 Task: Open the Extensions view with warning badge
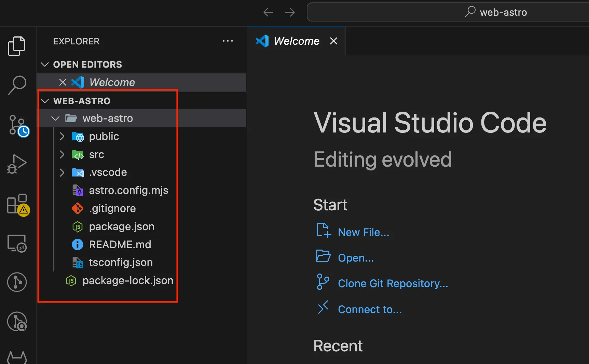click(17, 204)
